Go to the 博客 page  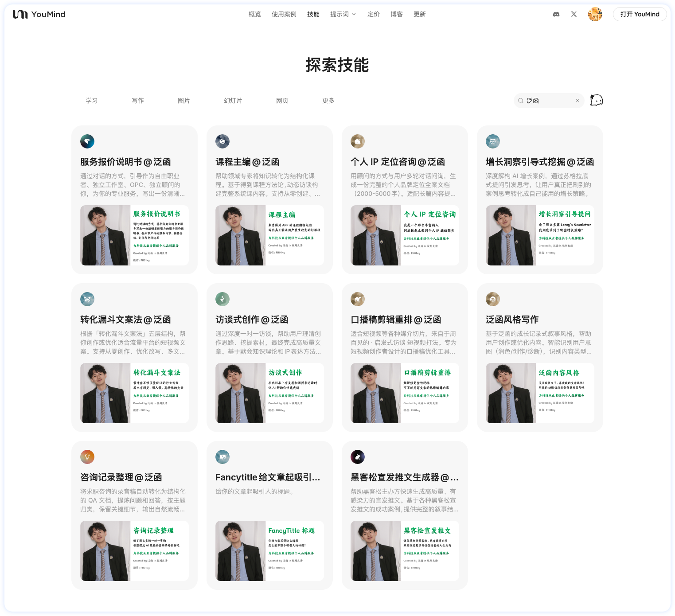coord(396,14)
